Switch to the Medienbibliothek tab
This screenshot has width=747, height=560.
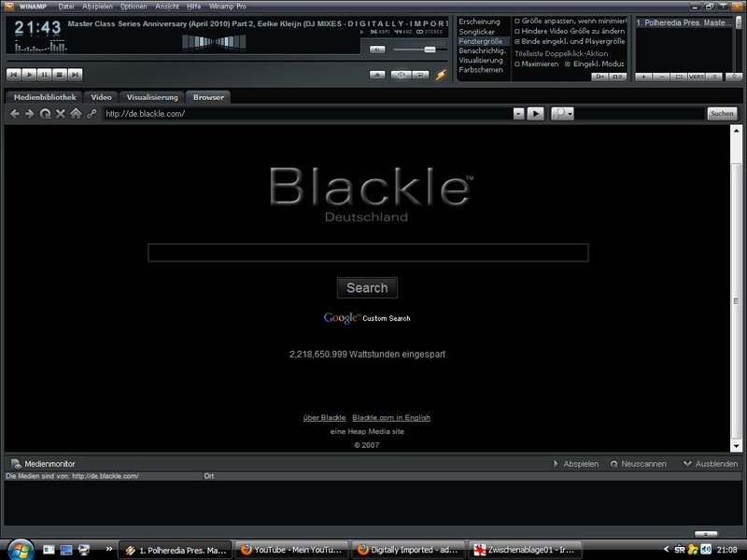[44, 97]
